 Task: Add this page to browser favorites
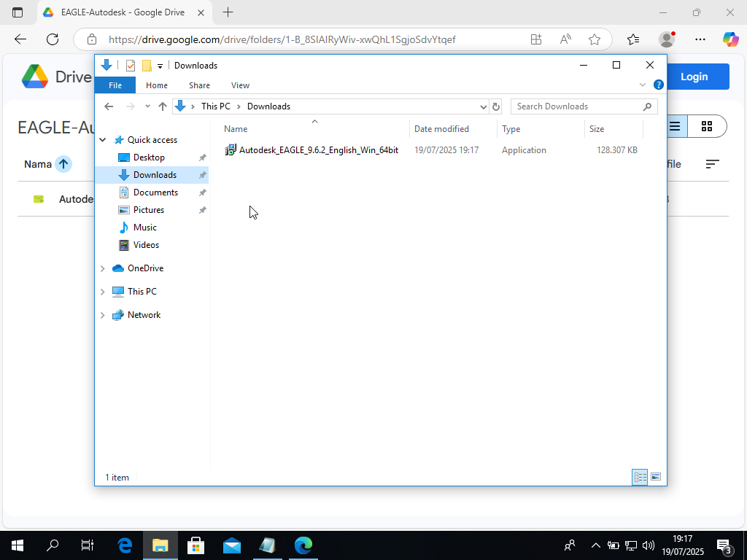(x=595, y=39)
